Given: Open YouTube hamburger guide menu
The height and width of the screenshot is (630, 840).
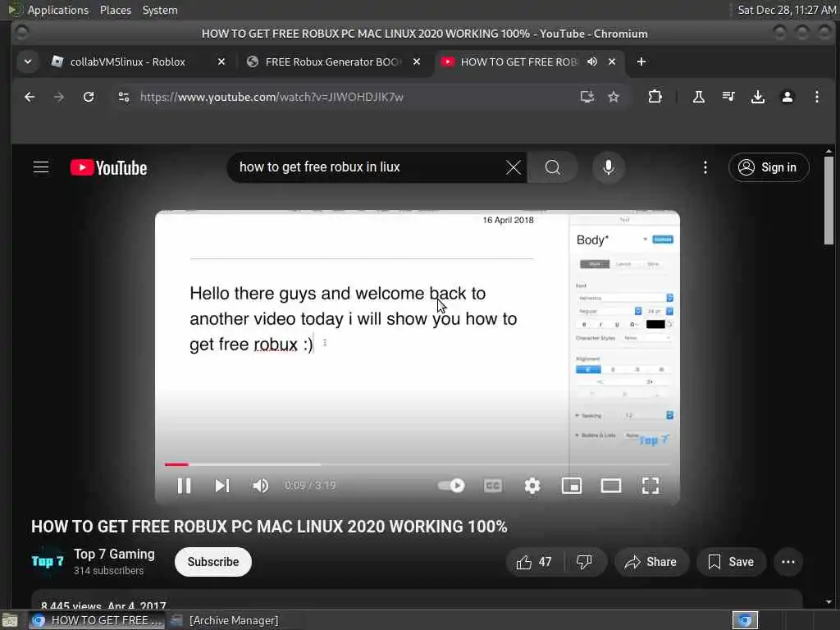Looking at the screenshot, I should [x=41, y=167].
